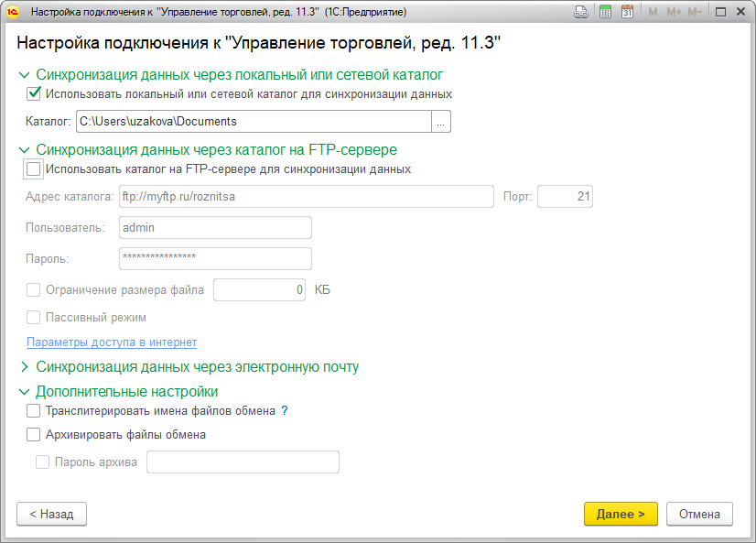
Task: Toggle the archive password checkbox
Action: click(42, 462)
